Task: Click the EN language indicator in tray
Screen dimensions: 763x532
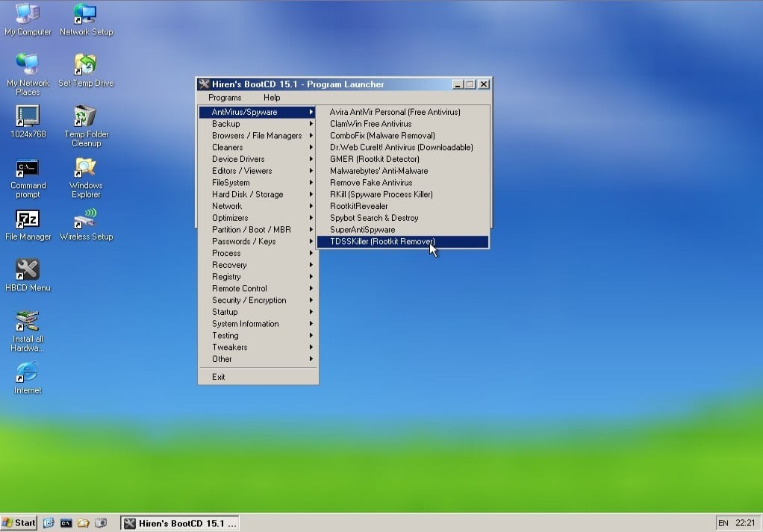Action: (x=723, y=523)
